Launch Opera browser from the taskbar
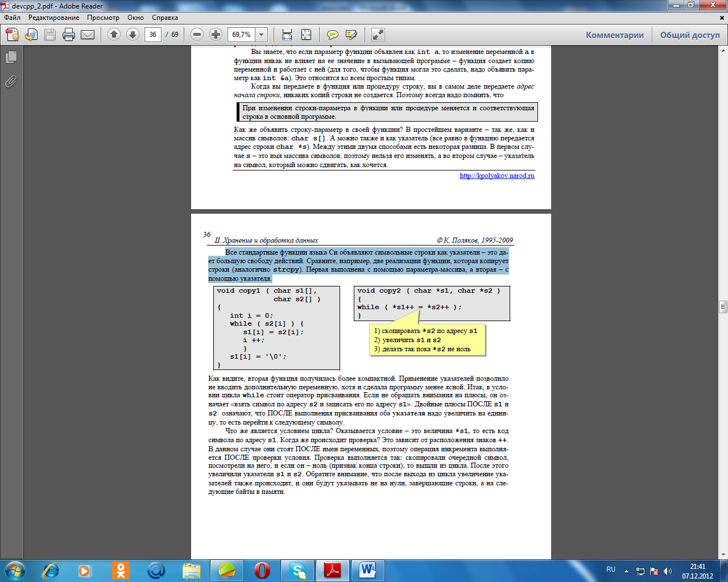Screen dimensions: 728x582 coord(262,570)
